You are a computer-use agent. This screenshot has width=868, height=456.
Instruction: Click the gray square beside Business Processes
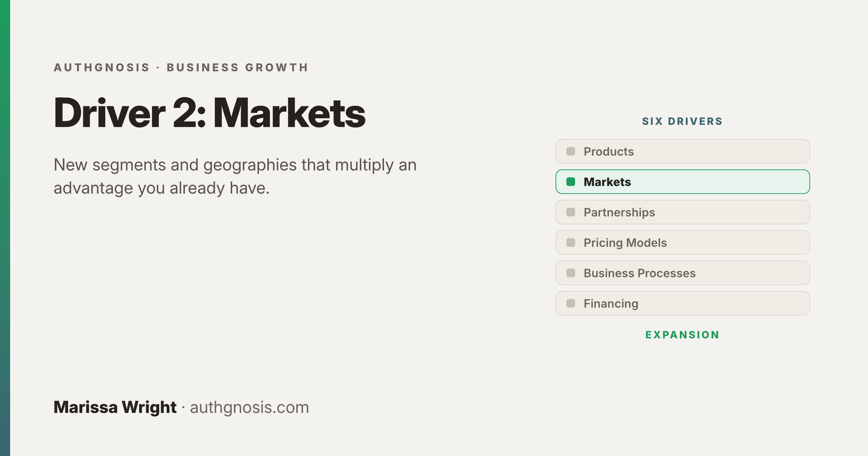[571, 273]
